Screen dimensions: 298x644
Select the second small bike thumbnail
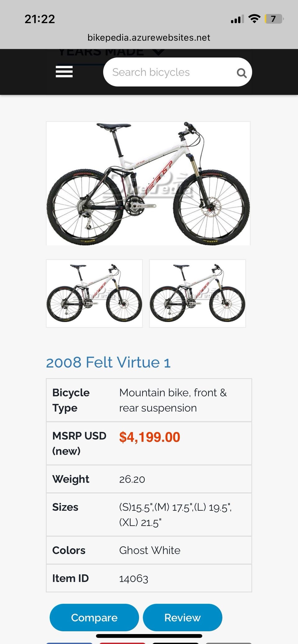(x=197, y=293)
